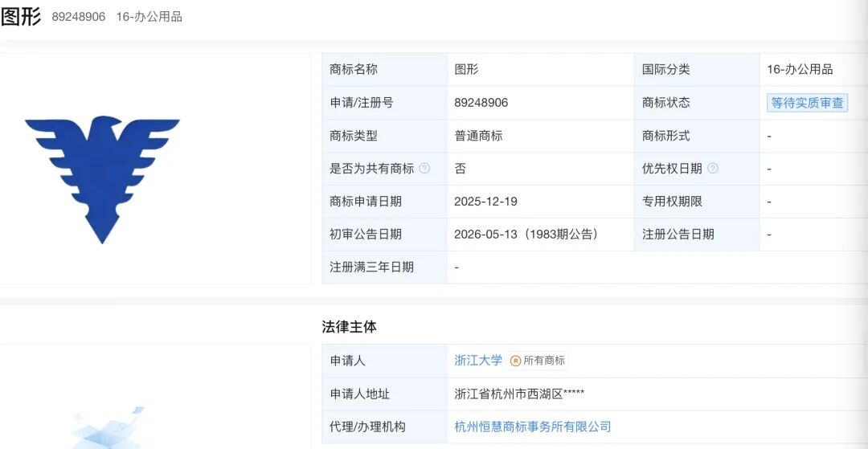This screenshot has width=868, height=449.
Task: Click the 初审公告日期 label cell
Action: (385, 235)
